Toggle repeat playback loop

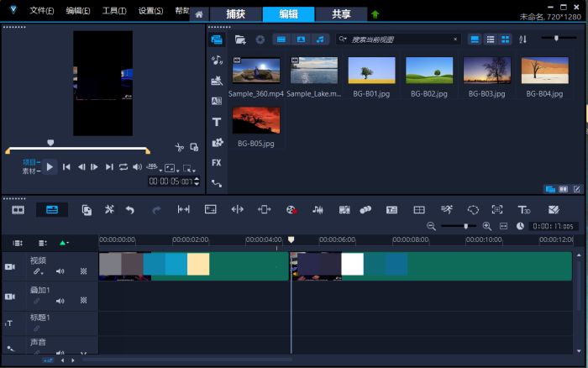click(x=123, y=167)
